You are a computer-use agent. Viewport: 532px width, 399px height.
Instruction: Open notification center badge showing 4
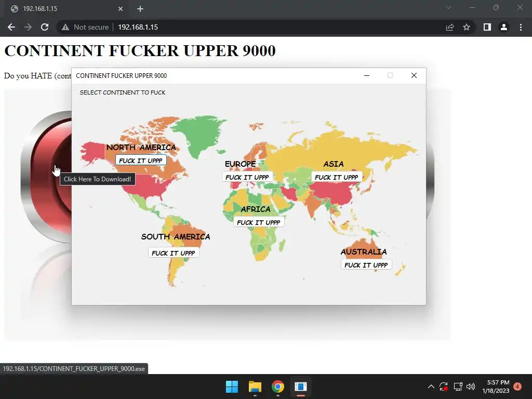pos(517,387)
